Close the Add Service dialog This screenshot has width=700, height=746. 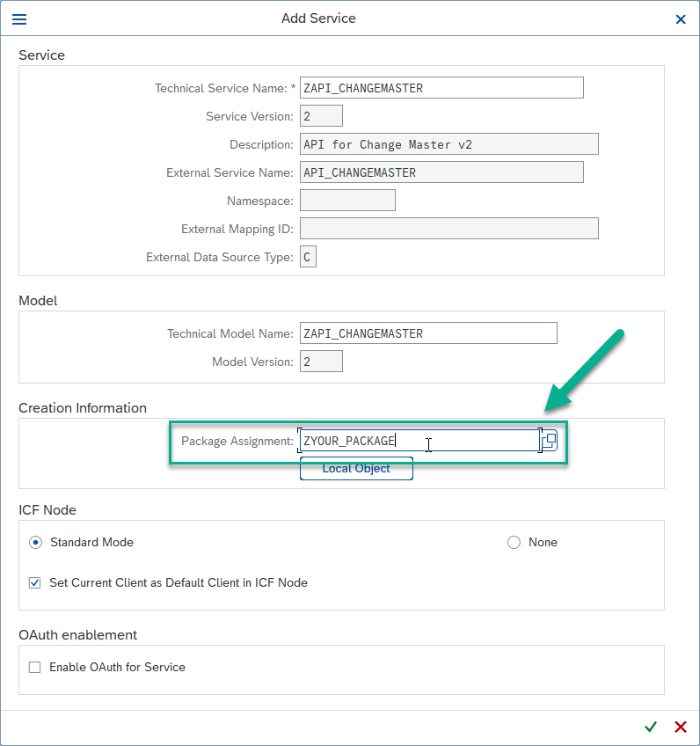click(680, 18)
